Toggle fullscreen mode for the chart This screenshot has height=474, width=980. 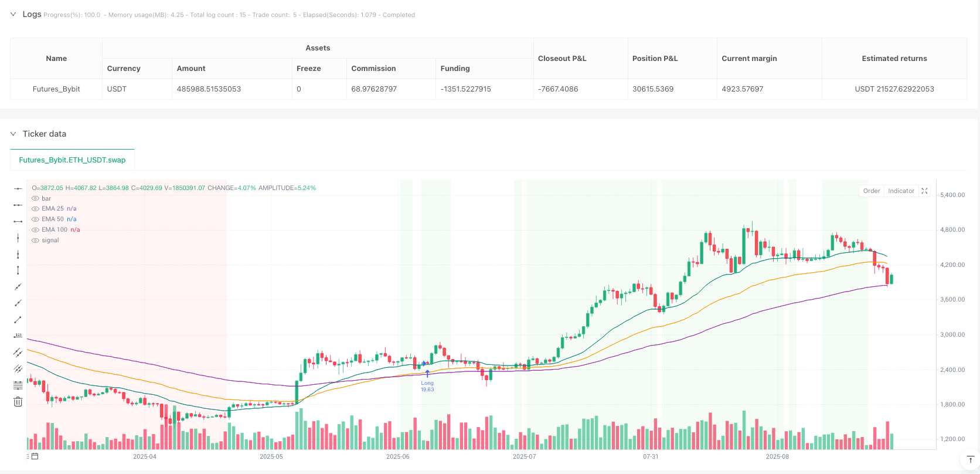(x=924, y=191)
